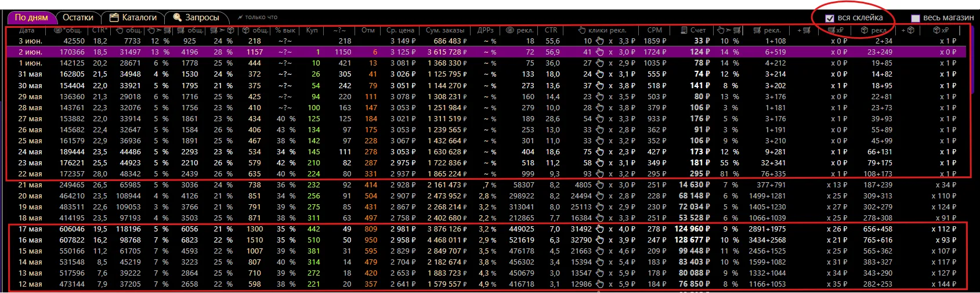Click the «Куп» column header
The width and height of the screenshot is (980, 293).
(312, 30)
